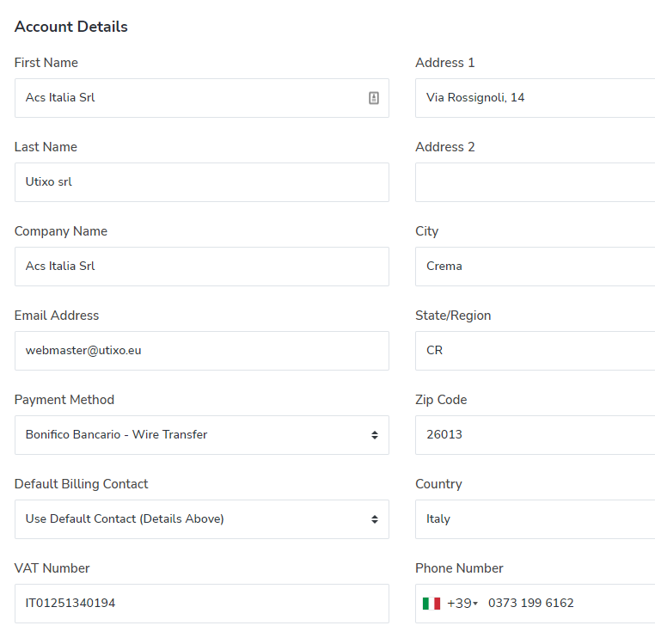Select the City field containing Crema

(536, 267)
